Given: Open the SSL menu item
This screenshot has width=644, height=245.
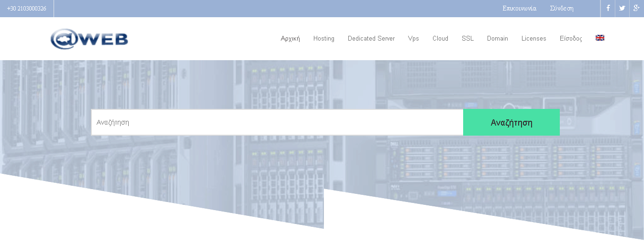Looking at the screenshot, I should [468, 39].
